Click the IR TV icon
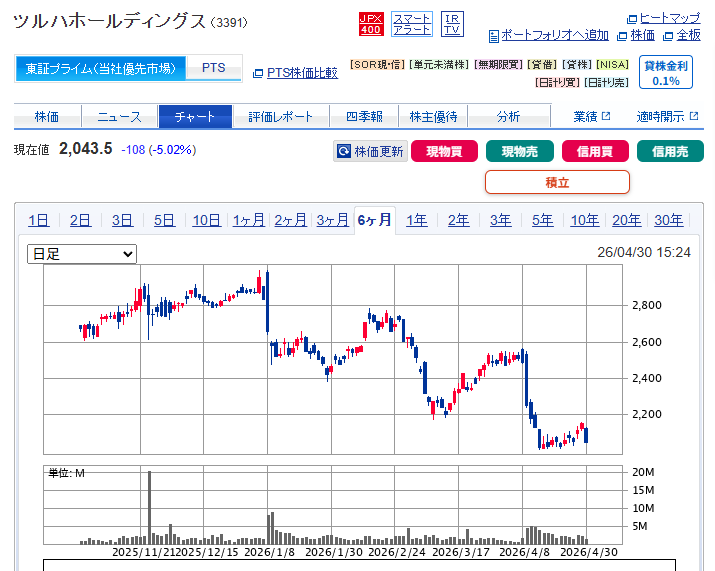This screenshot has width=715, height=571. tap(452, 24)
